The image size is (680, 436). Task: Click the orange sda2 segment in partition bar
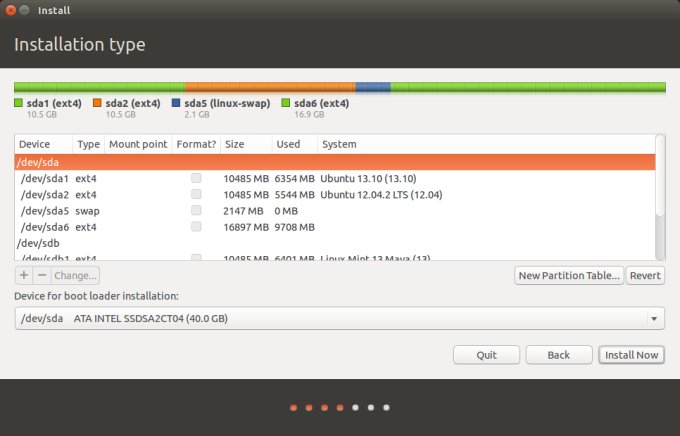(x=270, y=87)
